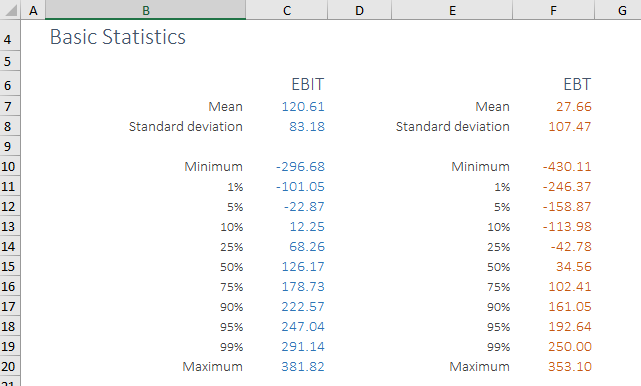Select the EBT mean value 27.66

[x=574, y=107]
